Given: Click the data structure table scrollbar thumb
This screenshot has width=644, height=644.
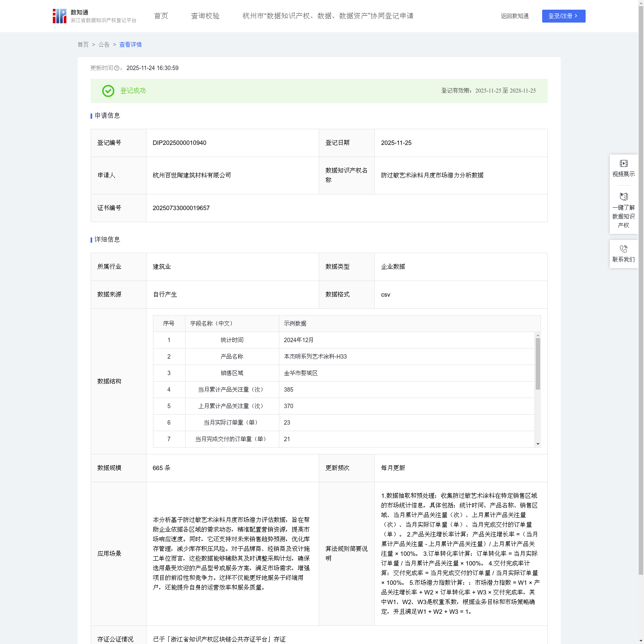Looking at the screenshot, I should [538, 364].
